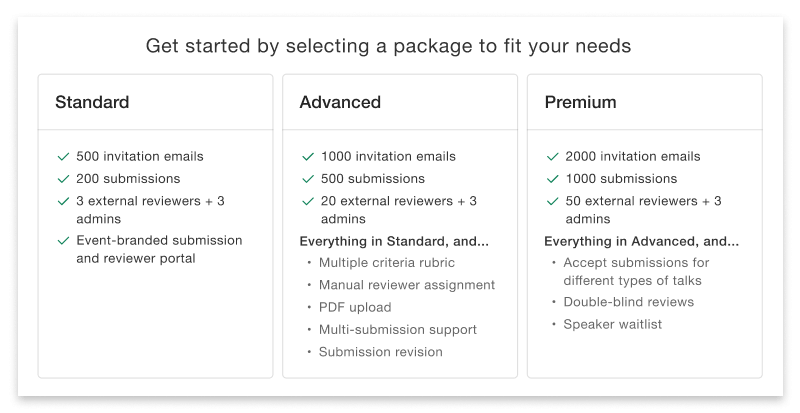Click Multi-submission support list item

click(x=397, y=329)
